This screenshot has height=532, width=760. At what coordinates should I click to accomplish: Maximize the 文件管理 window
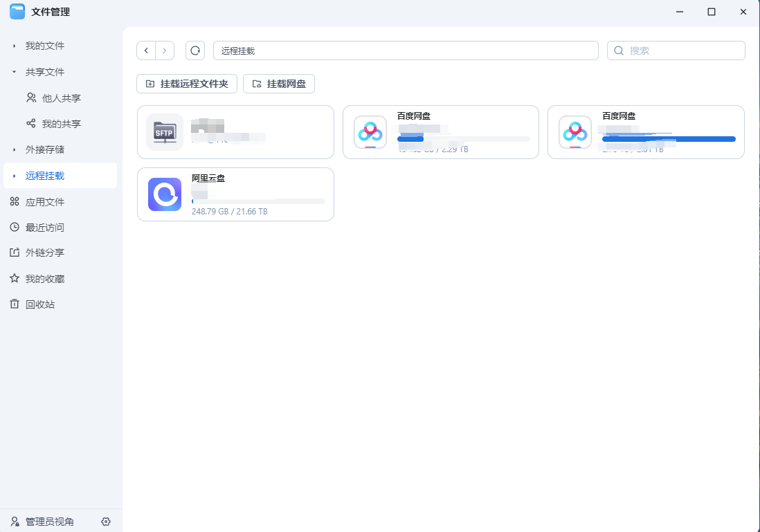712,12
